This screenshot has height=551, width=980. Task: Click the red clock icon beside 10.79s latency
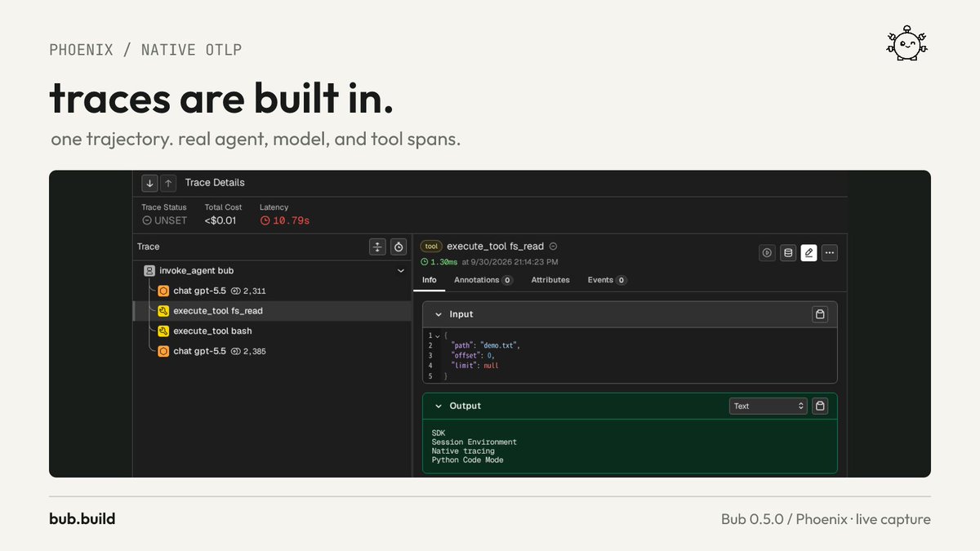coord(265,220)
